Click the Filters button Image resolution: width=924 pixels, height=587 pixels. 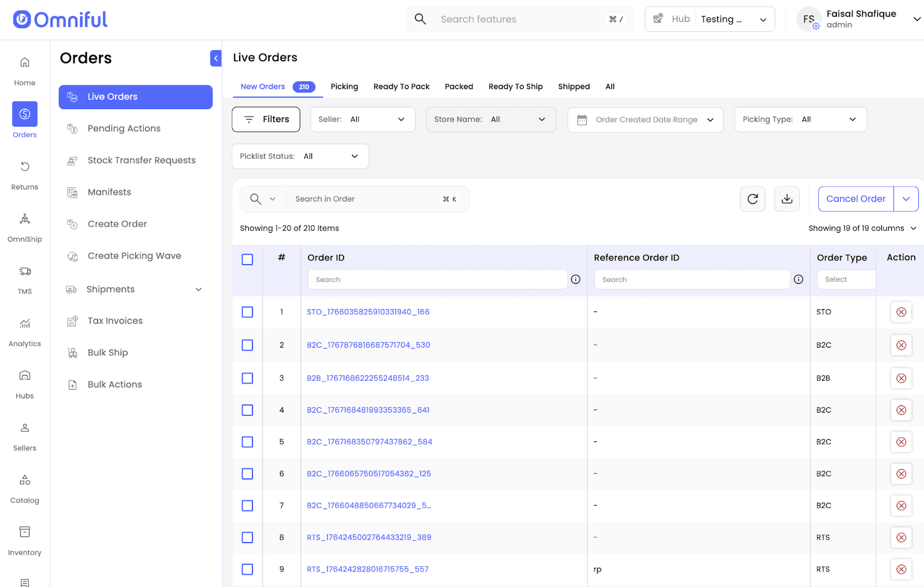(266, 120)
